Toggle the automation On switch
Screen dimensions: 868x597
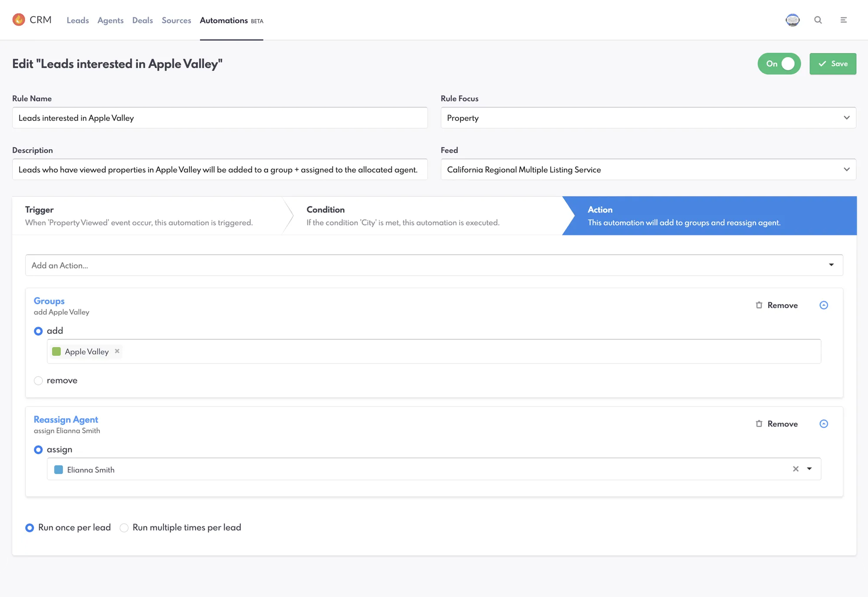[x=779, y=64]
